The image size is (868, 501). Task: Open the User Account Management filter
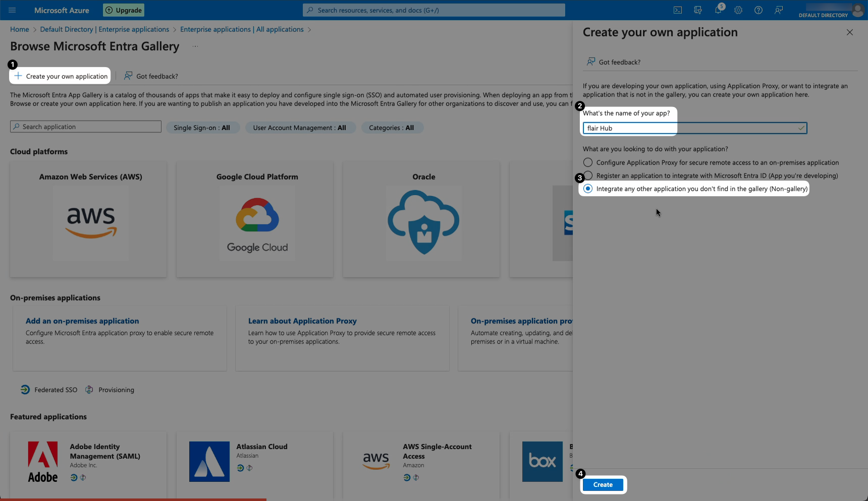(299, 128)
